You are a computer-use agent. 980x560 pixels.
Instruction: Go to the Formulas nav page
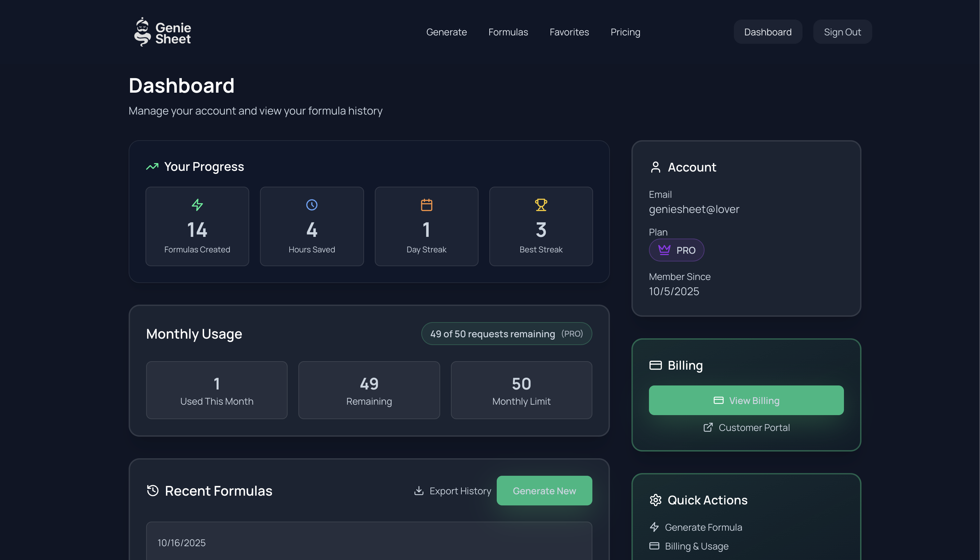pos(508,32)
